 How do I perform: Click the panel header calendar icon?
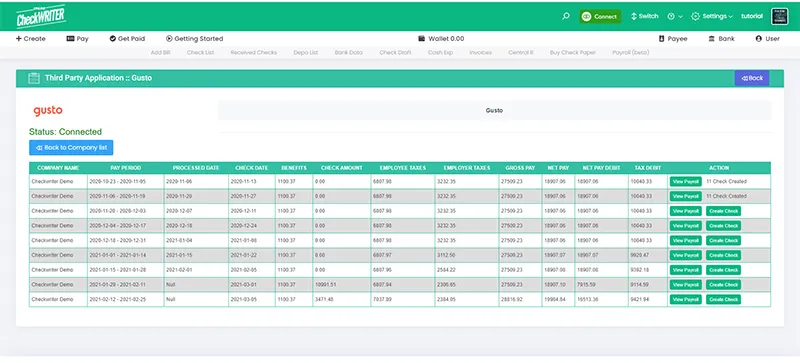34,78
